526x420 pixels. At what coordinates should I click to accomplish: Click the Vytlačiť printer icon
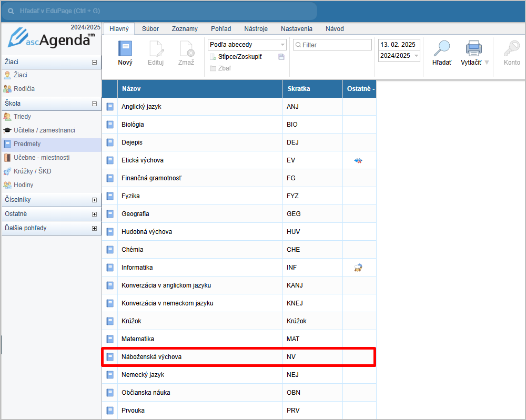473,48
